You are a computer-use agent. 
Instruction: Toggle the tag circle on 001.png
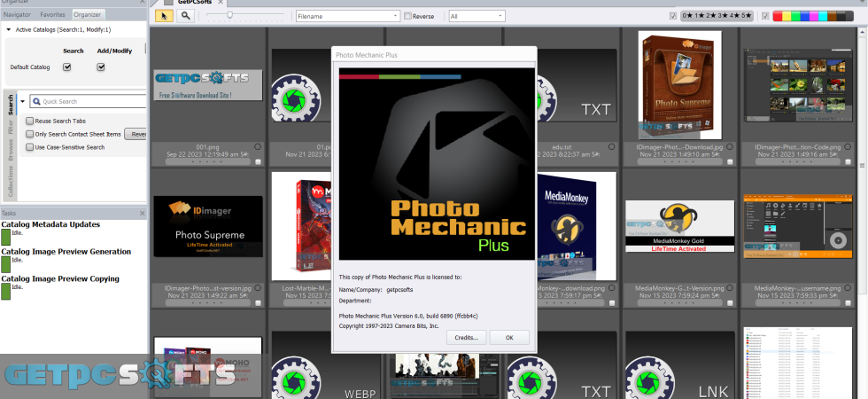(x=258, y=147)
